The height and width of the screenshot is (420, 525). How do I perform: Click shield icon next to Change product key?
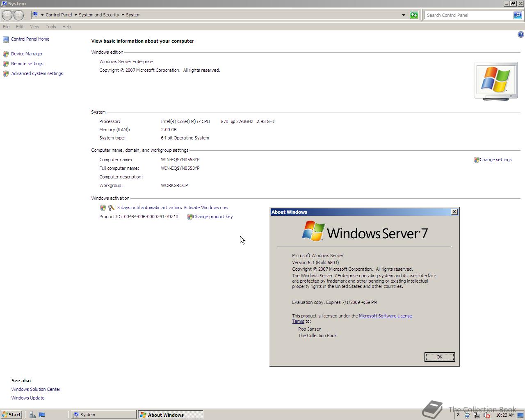(189, 217)
